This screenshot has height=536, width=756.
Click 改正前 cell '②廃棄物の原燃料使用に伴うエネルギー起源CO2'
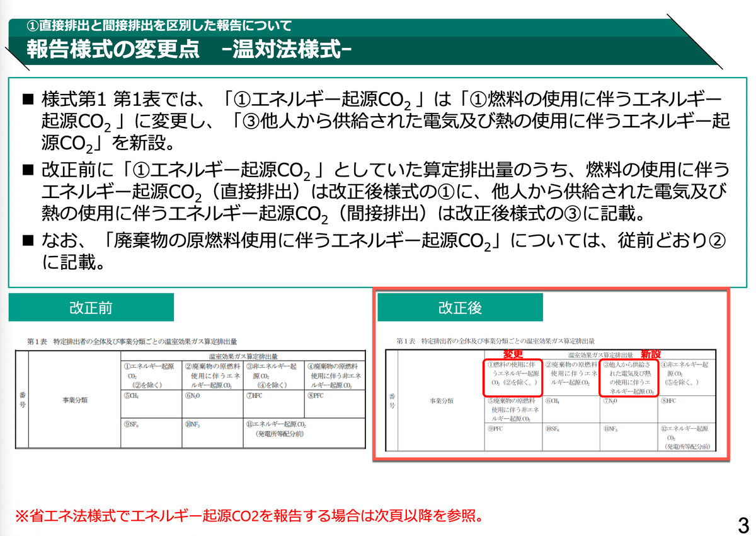[211, 375]
